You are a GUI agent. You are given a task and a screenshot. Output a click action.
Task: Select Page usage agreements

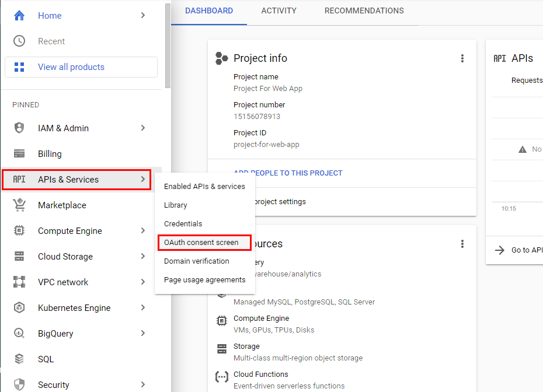[205, 280]
